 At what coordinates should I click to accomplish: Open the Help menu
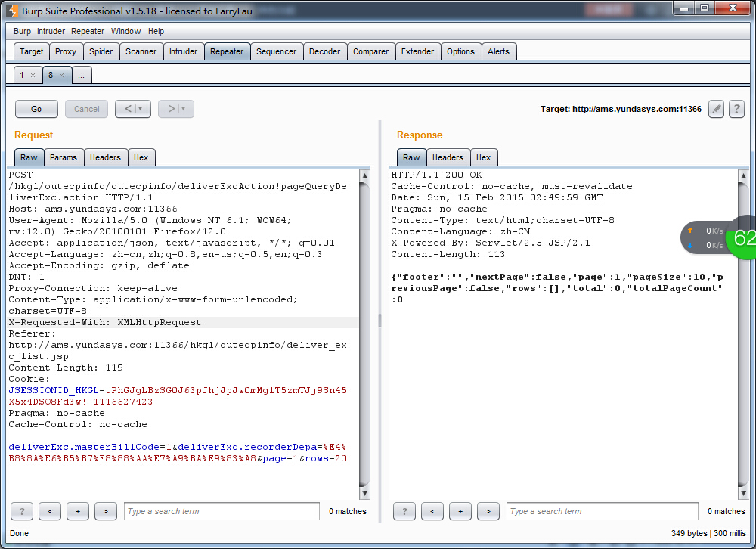pos(156,31)
